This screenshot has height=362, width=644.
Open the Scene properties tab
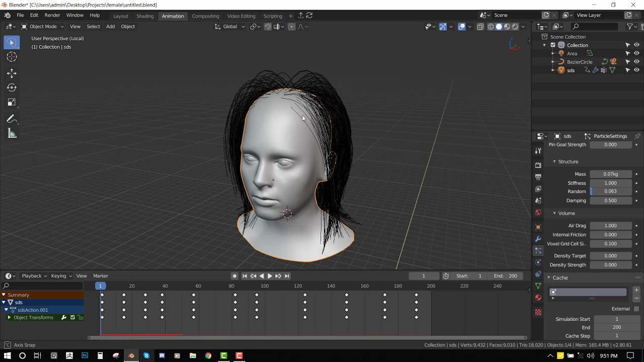(538, 201)
